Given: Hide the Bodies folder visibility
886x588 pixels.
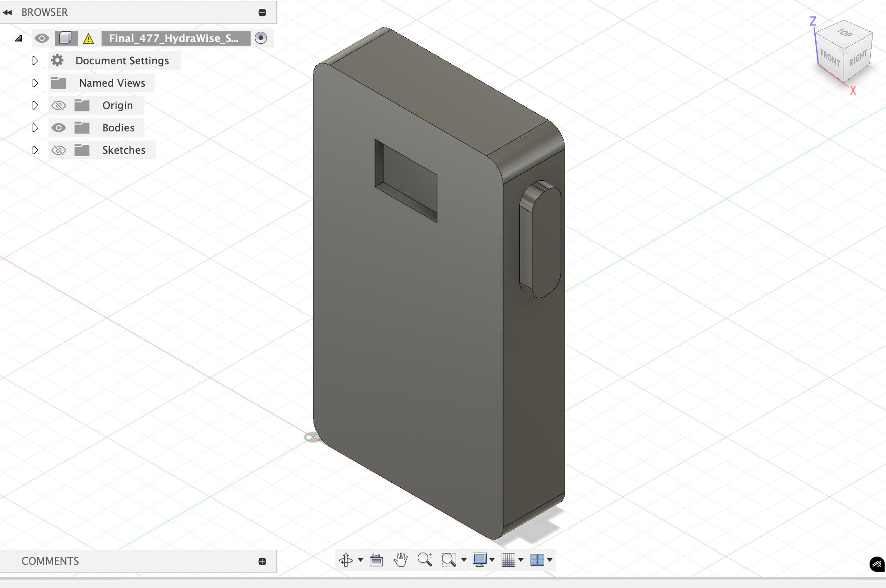Looking at the screenshot, I should point(58,127).
